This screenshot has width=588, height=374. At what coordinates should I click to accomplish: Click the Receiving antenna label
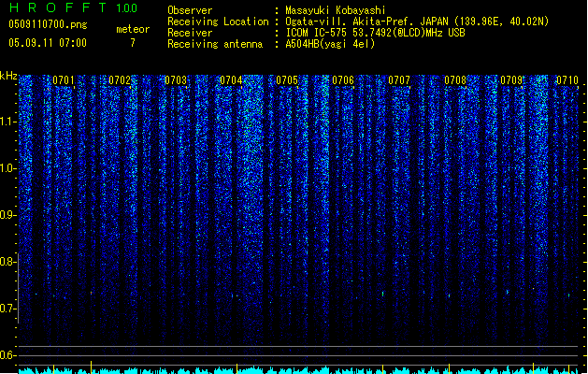pos(215,44)
